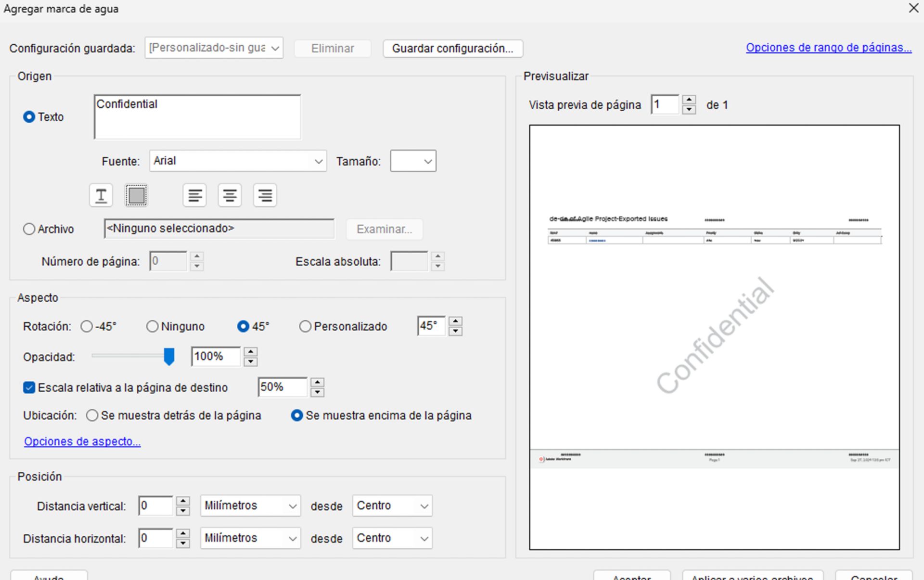The image size is (924, 580).
Task: Open Opciones de rango de páginas link
Action: click(x=828, y=48)
